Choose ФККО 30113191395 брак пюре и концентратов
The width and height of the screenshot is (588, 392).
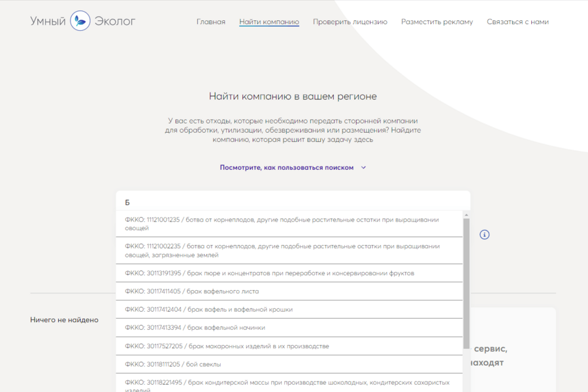289,273
